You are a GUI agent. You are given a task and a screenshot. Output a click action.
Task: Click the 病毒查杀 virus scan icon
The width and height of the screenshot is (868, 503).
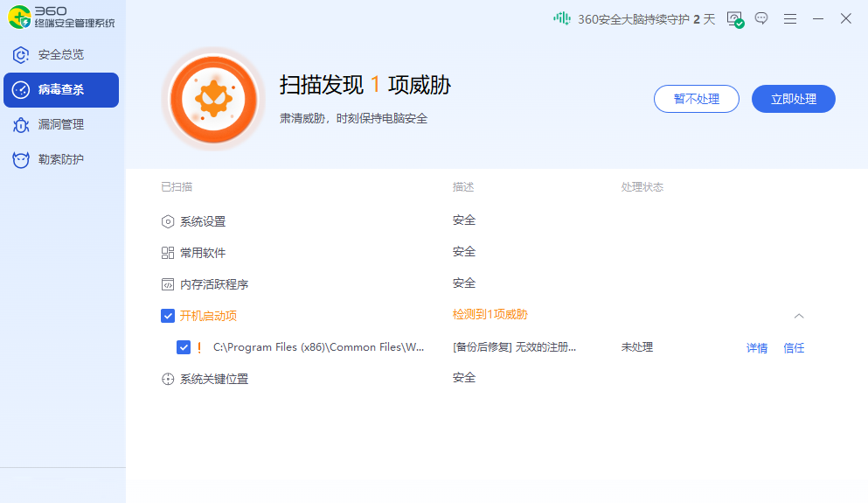(21, 90)
